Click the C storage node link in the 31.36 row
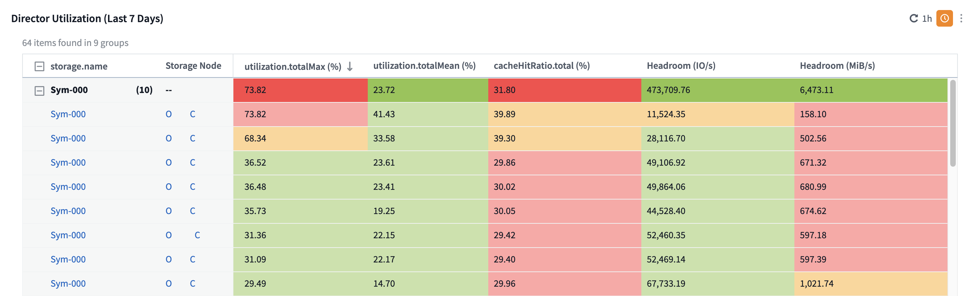This screenshot has width=980, height=296. pyautogui.click(x=197, y=235)
